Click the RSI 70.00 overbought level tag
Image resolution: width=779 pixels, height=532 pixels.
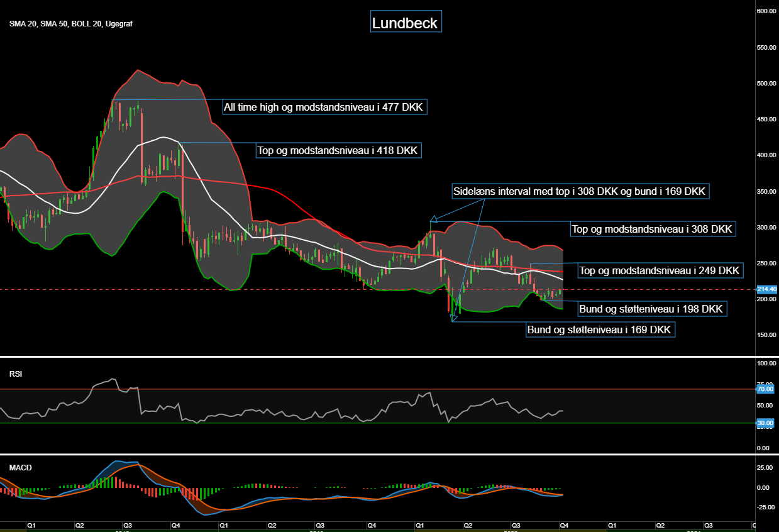[x=765, y=389]
